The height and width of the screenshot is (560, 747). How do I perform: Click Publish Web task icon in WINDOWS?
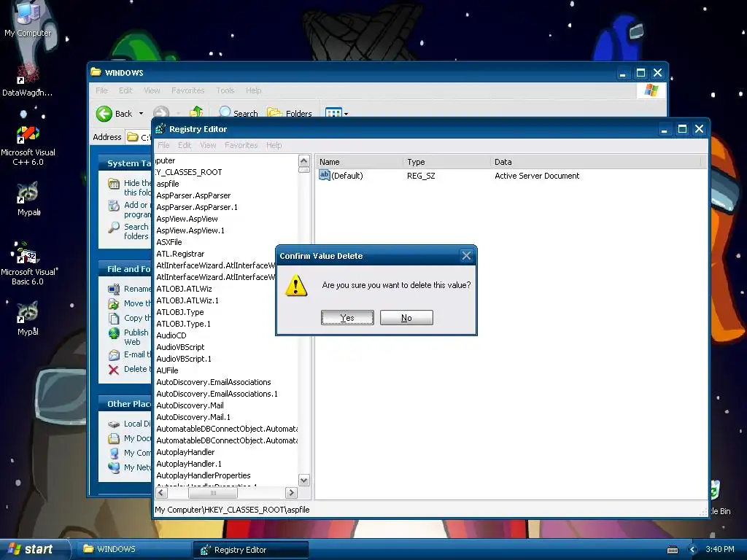(x=114, y=333)
